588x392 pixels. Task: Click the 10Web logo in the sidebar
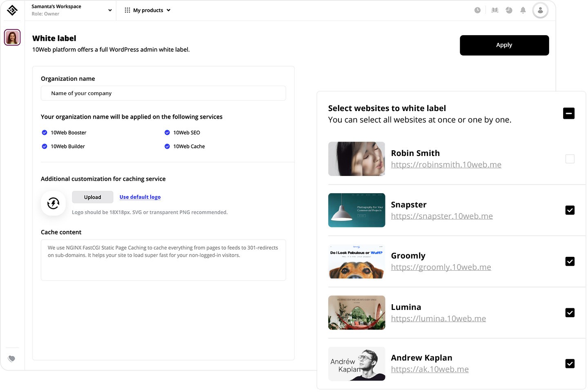(12, 10)
